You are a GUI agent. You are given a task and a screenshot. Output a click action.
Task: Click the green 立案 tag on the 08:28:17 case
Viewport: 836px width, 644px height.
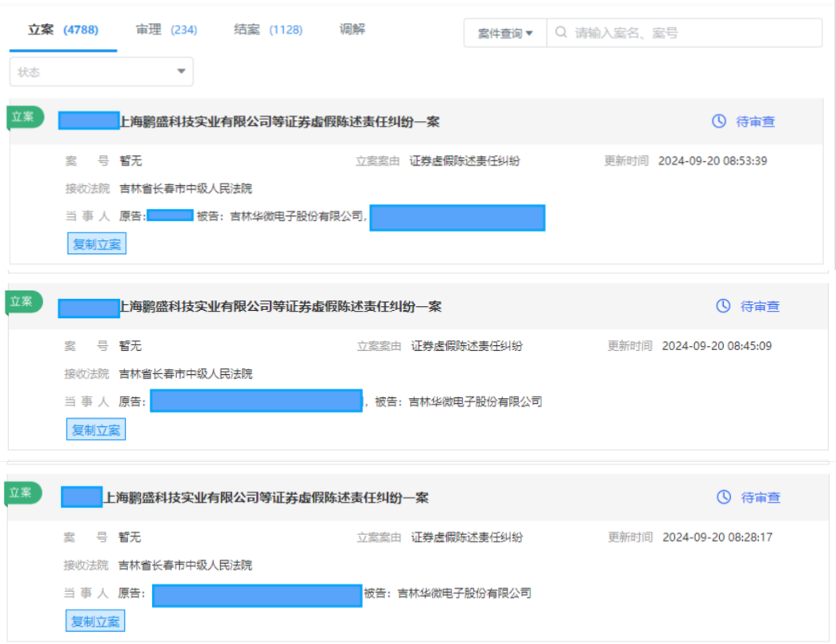[x=22, y=493]
